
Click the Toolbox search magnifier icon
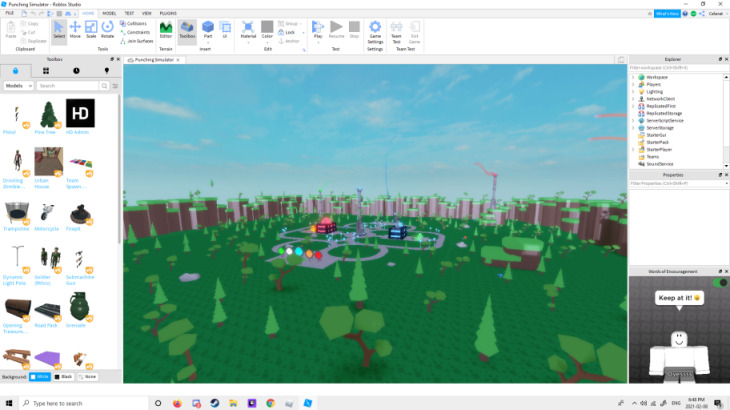point(104,86)
